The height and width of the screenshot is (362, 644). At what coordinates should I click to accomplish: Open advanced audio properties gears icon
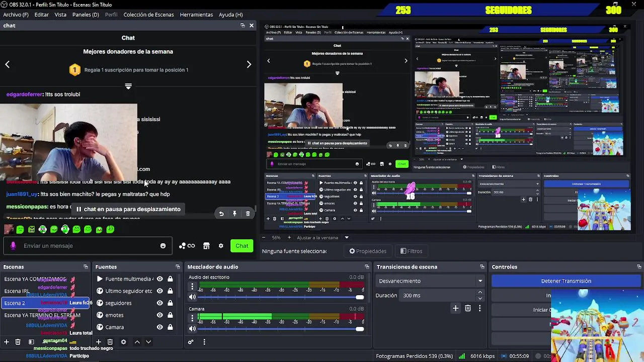pos(191,342)
